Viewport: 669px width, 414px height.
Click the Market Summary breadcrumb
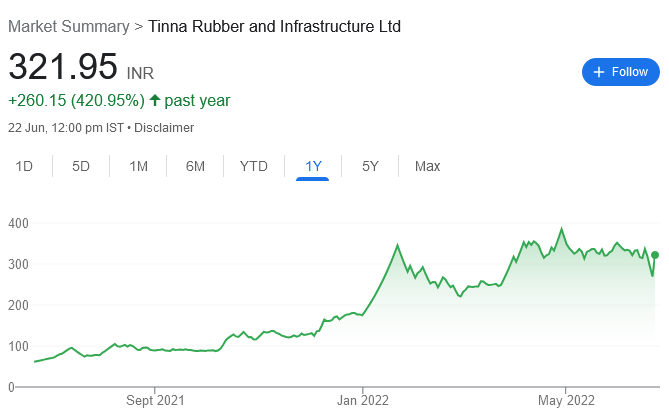click(x=68, y=27)
